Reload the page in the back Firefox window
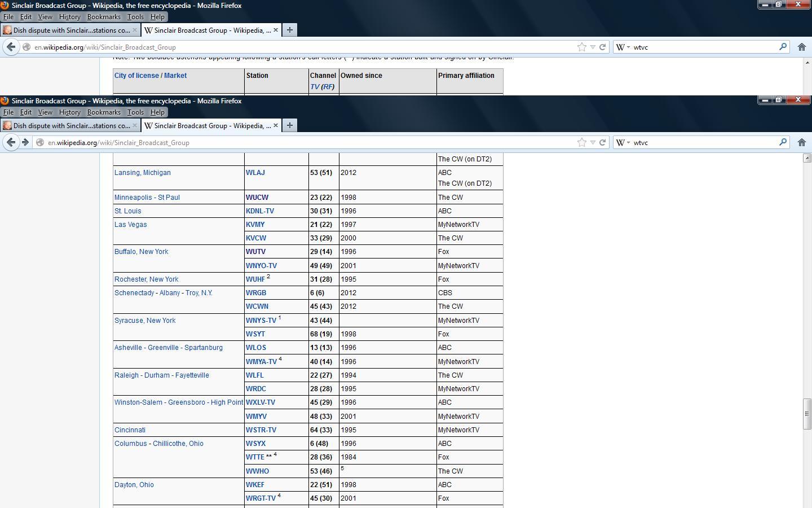812x508 pixels. [x=602, y=47]
